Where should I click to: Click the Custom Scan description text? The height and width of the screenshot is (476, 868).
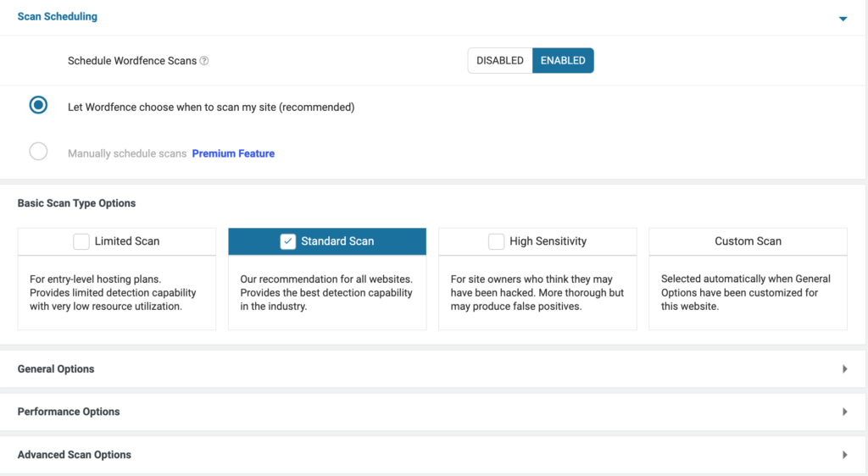[746, 293]
